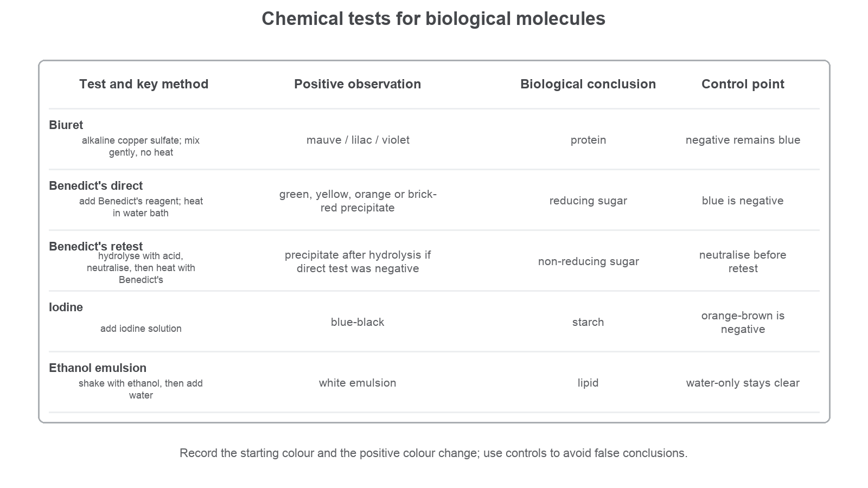
Task: Click the 'Iodine' test name
Action: tap(66, 307)
